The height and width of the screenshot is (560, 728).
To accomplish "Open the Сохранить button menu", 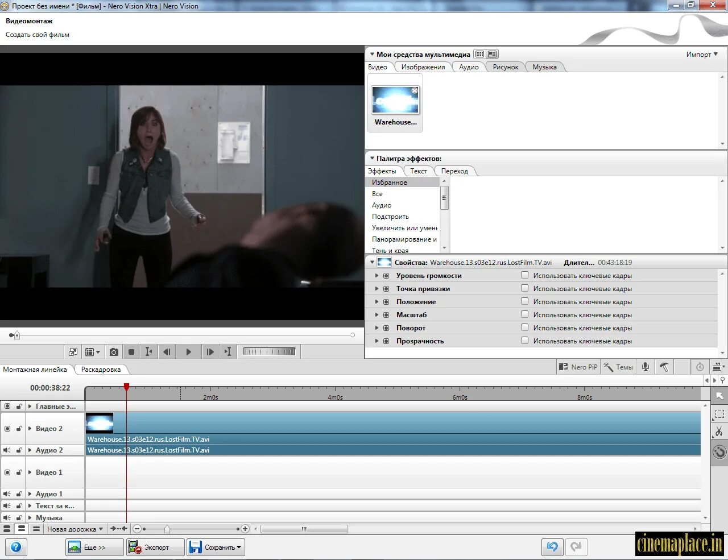I will [216, 547].
